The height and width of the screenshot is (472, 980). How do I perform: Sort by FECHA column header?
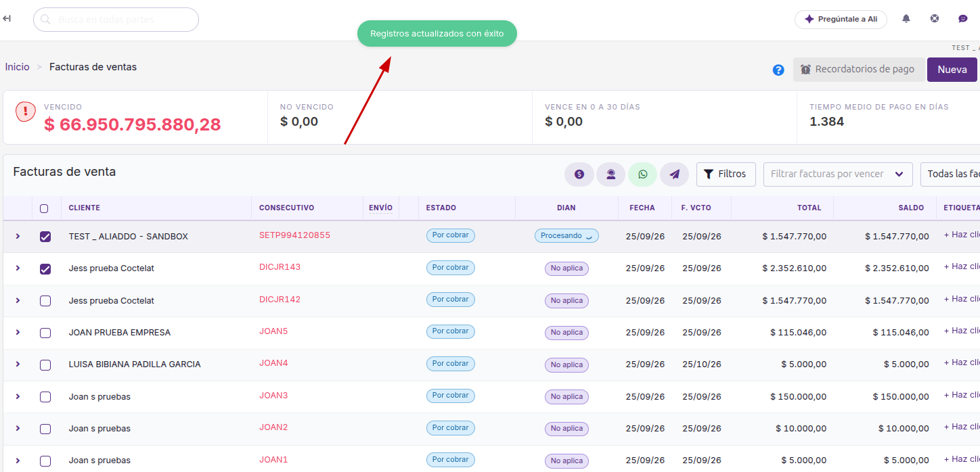642,208
